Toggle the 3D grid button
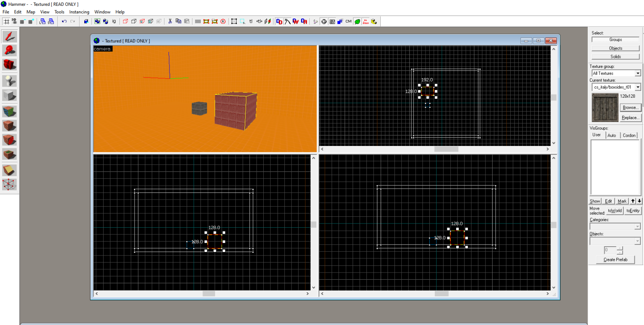 (x=14, y=21)
